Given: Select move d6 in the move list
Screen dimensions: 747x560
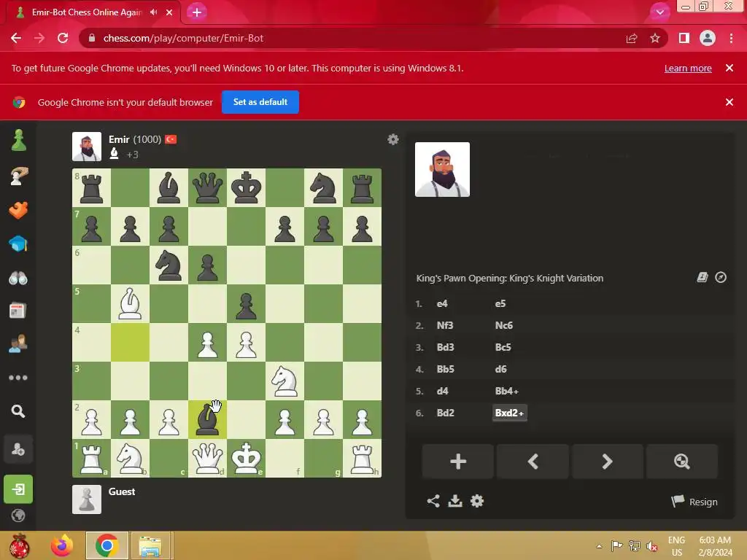Looking at the screenshot, I should pos(500,369).
